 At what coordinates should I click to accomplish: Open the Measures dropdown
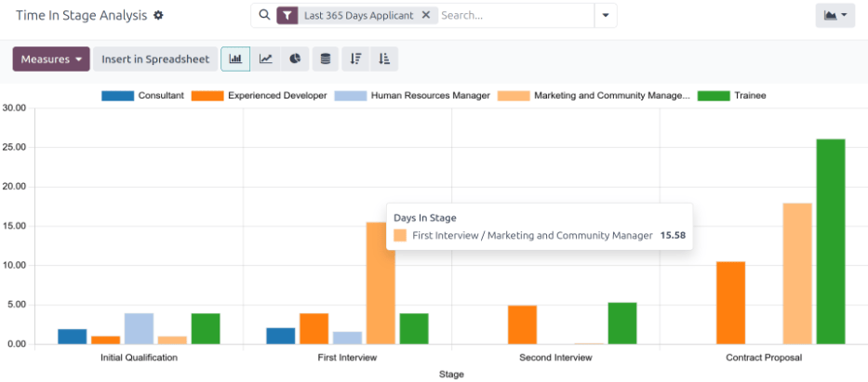[51, 59]
